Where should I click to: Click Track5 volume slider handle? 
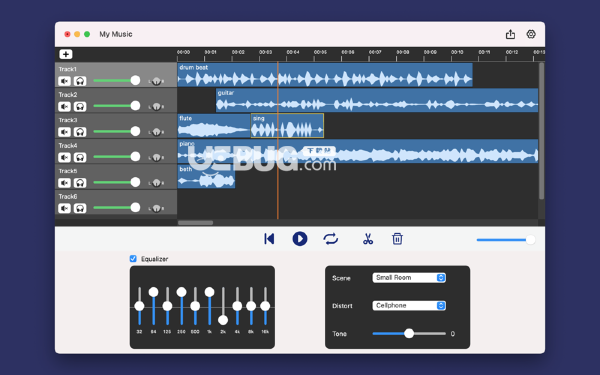pos(135,182)
